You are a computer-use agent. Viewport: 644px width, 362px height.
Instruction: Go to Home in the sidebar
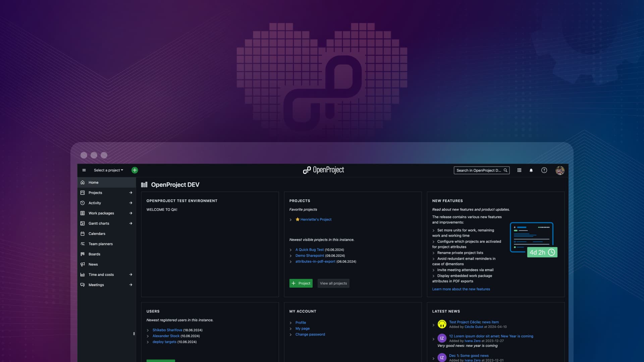pyautogui.click(x=93, y=182)
